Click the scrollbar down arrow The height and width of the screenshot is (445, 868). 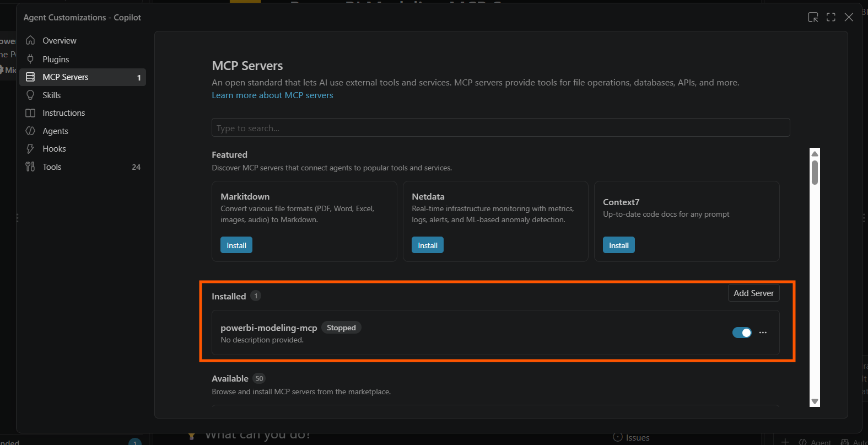click(x=815, y=401)
